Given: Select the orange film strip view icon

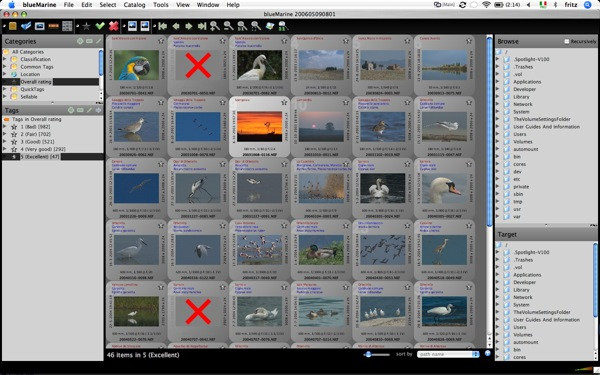Looking at the screenshot, I should (x=53, y=26).
